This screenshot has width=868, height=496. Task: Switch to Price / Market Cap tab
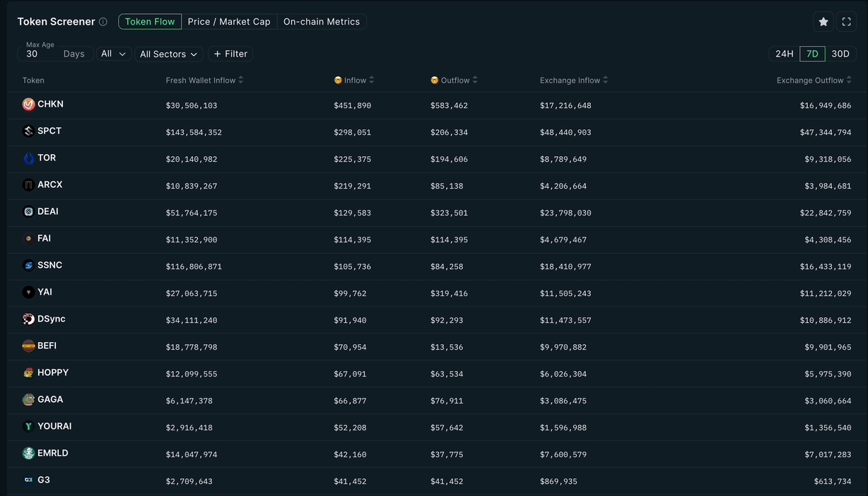pyautogui.click(x=229, y=22)
